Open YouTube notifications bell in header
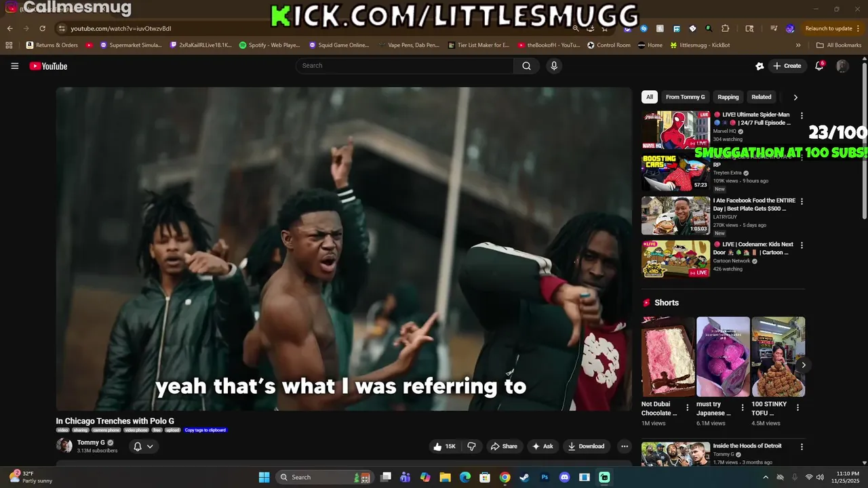This screenshot has height=488, width=868. click(x=819, y=66)
